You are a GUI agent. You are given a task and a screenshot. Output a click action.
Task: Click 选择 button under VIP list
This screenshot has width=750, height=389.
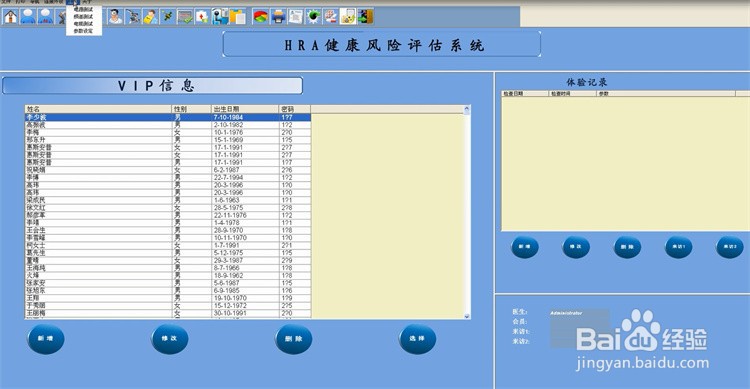coord(417,339)
